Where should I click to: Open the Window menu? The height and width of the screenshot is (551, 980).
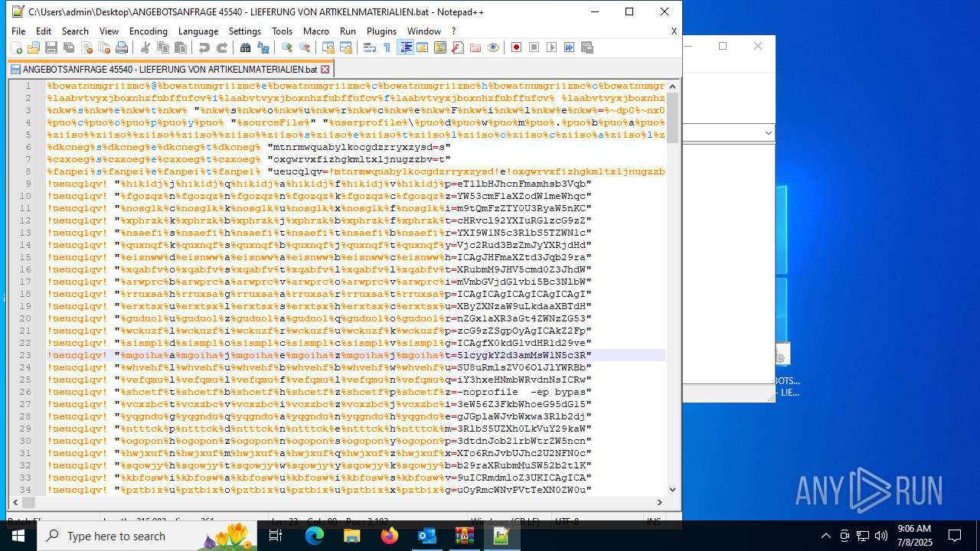424,31
